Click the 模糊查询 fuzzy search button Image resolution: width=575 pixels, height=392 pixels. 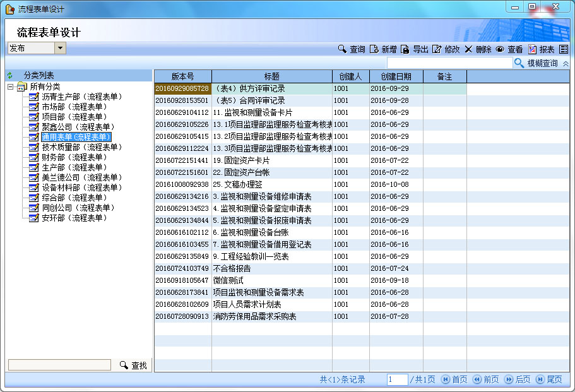(536, 63)
